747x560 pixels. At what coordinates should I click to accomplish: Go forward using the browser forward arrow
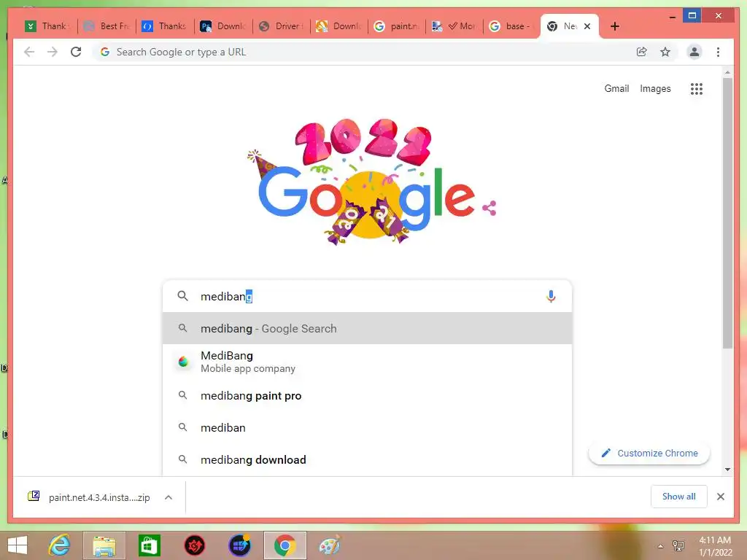pos(53,52)
